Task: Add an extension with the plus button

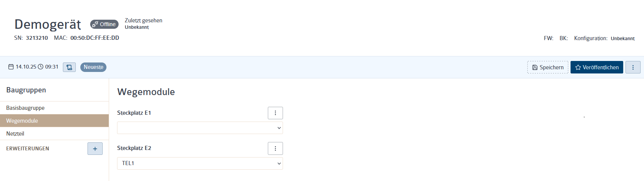Action: (x=95, y=149)
